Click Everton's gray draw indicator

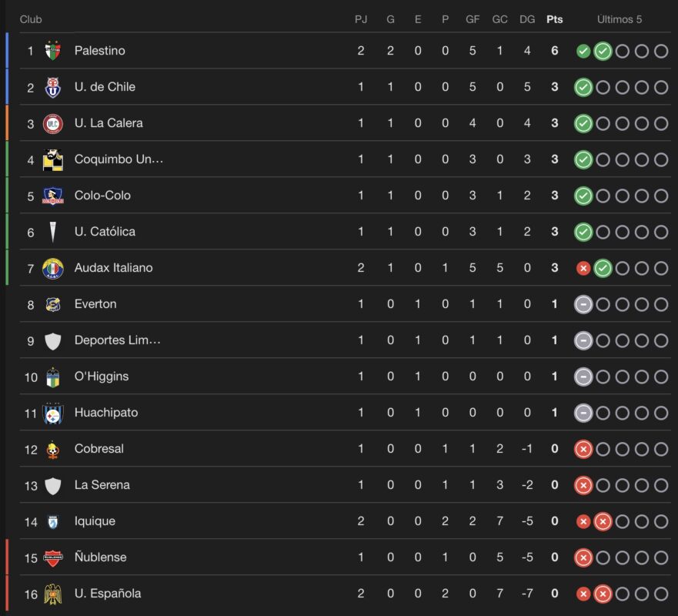tap(583, 303)
